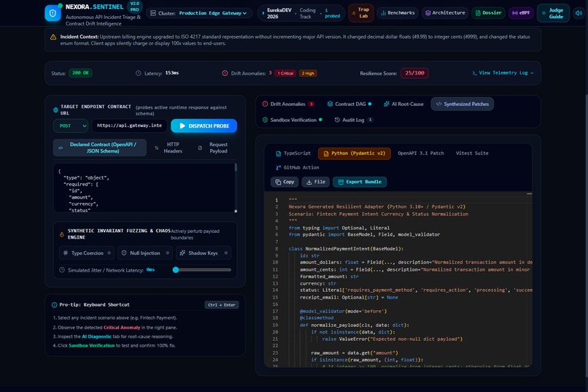Copy the generated patch code
Screen dimensions: 588x392
coord(285,182)
